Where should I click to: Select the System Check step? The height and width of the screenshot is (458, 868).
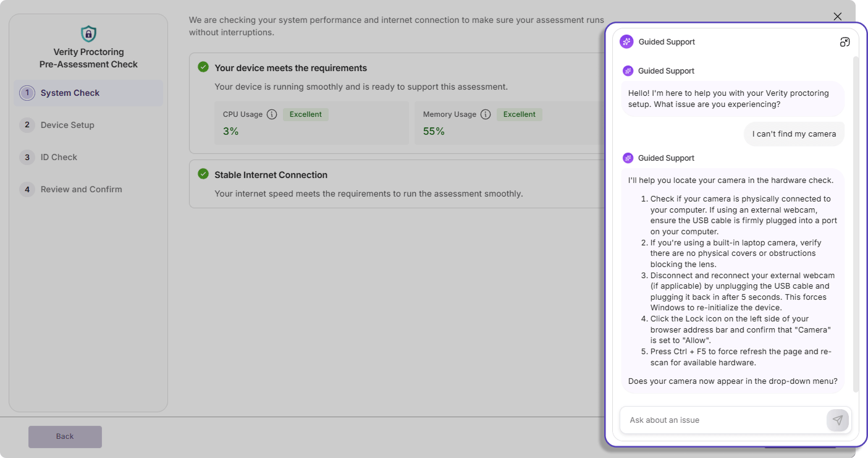88,93
